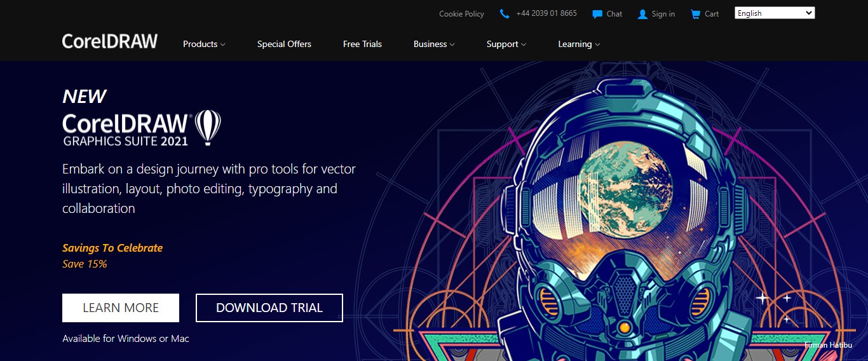Click the Sign in person icon
This screenshot has width=868, height=361.
(x=642, y=14)
